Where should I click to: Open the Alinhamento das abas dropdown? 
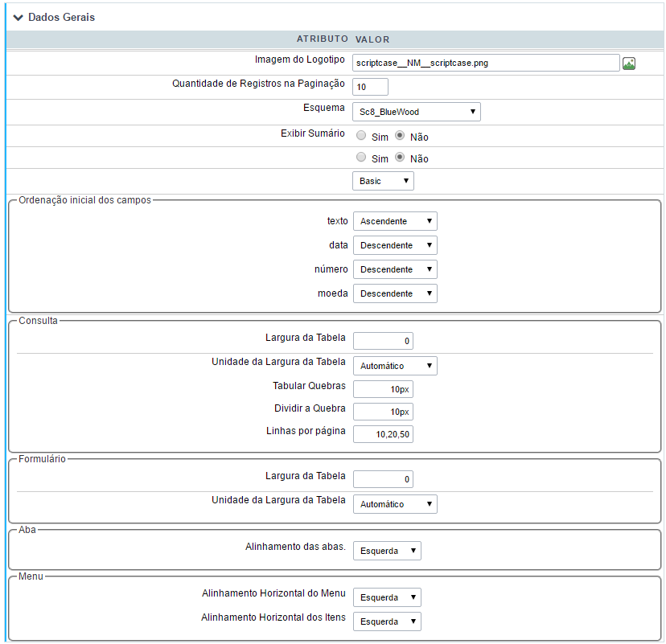pos(387,551)
